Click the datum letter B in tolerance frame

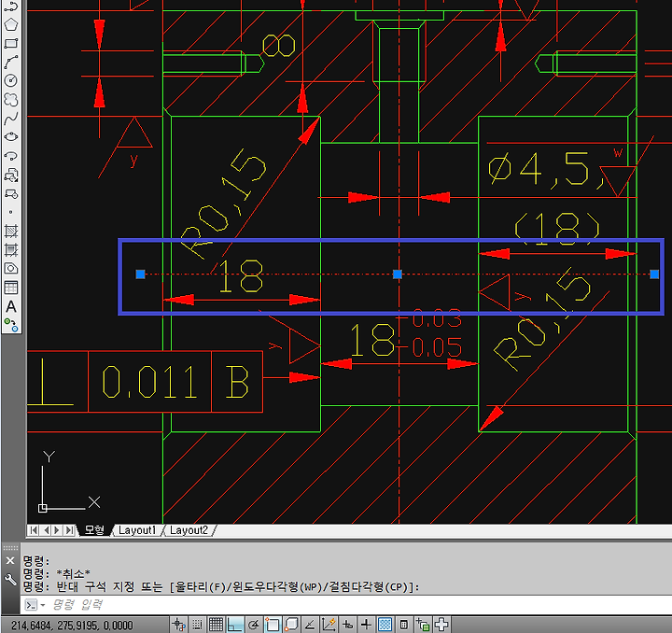[x=237, y=382]
